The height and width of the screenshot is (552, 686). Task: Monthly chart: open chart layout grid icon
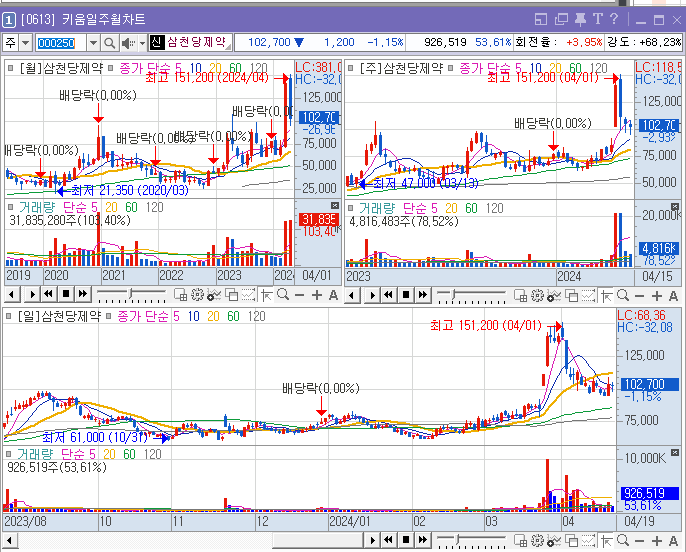pos(180,295)
